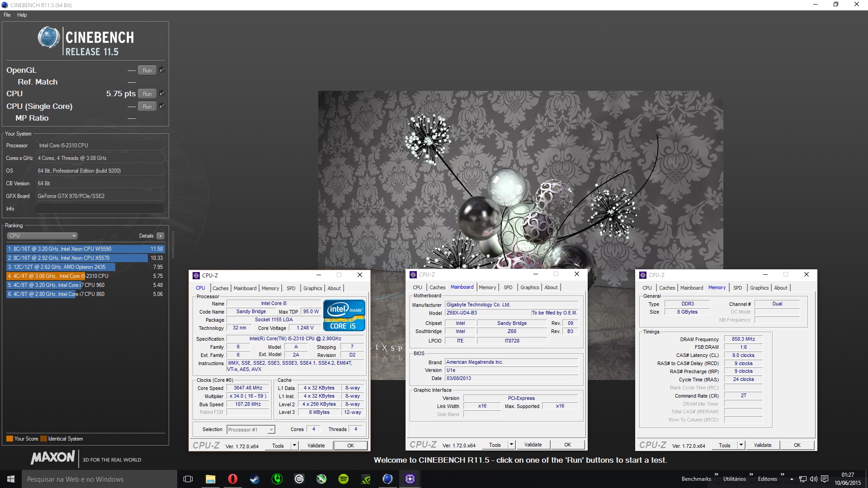Open the Windows Start menu

pos(11,479)
